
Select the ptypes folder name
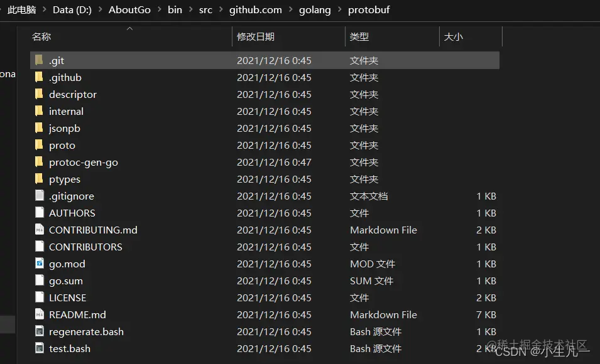[65, 179]
